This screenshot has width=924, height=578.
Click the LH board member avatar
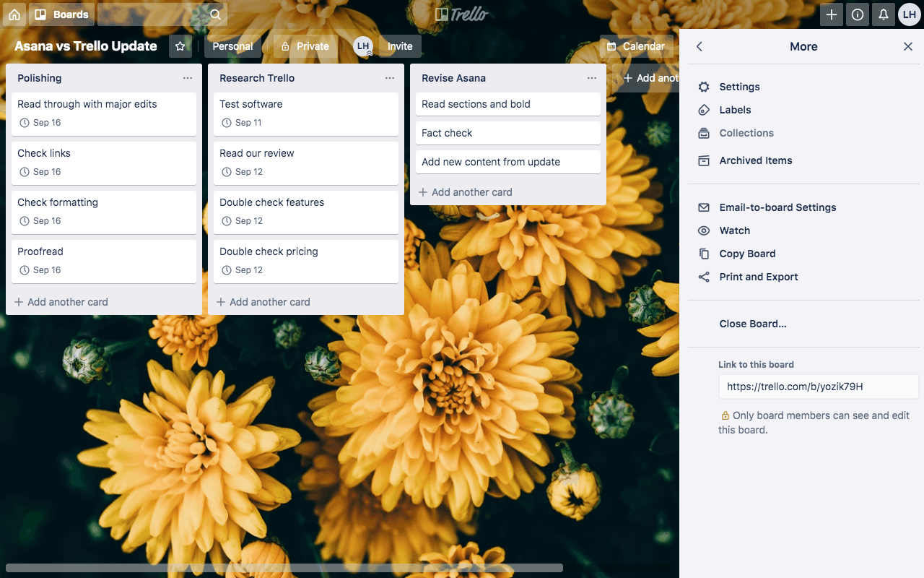point(363,46)
